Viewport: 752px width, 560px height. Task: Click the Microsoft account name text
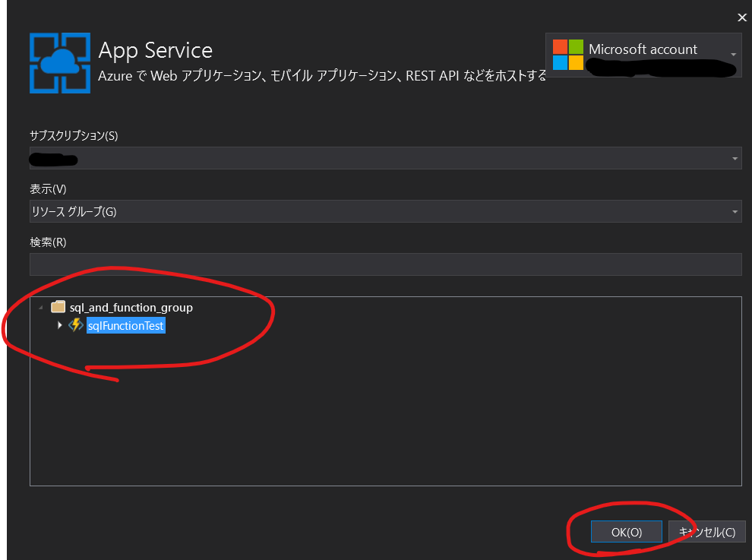[x=643, y=49]
